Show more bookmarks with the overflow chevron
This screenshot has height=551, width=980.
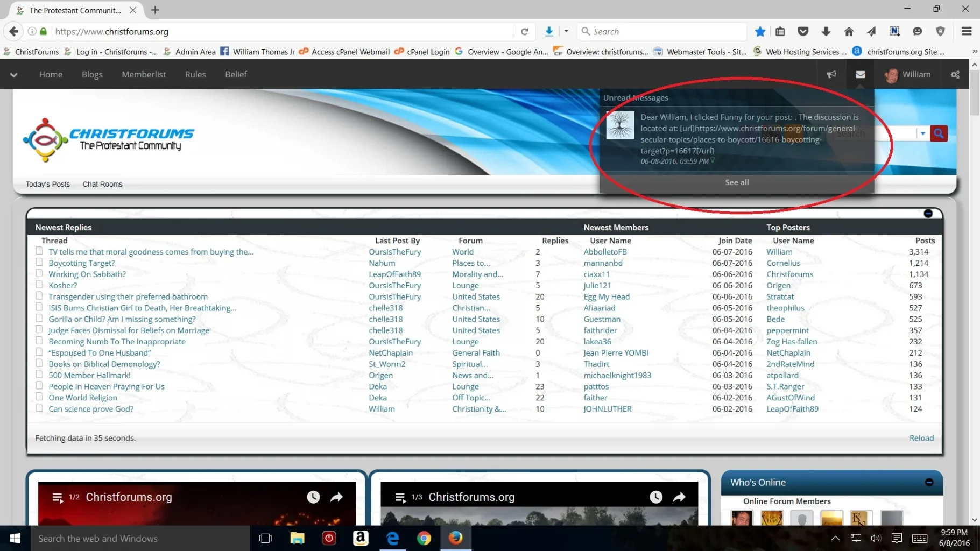tap(974, 52)
